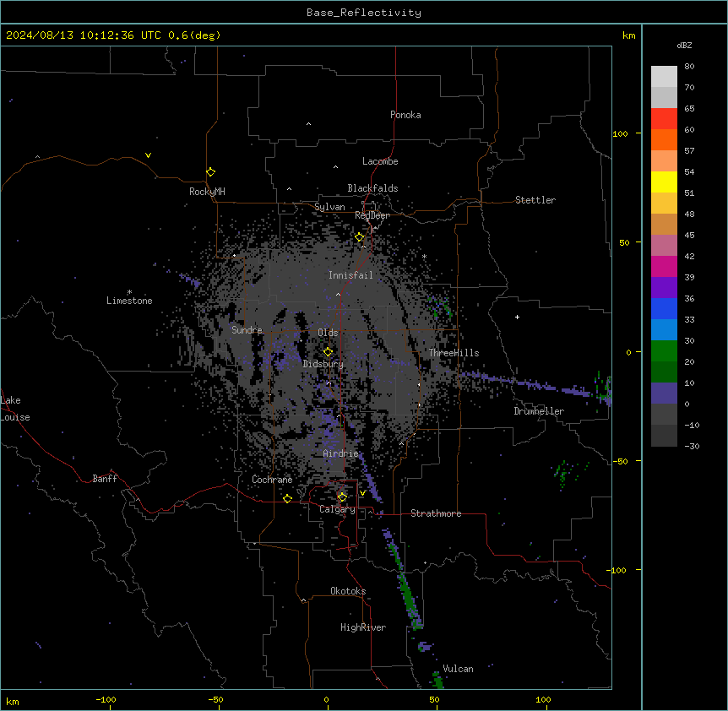Click the Limestone label
Viewport: 728px width, 711px height.
pos(129,301)
